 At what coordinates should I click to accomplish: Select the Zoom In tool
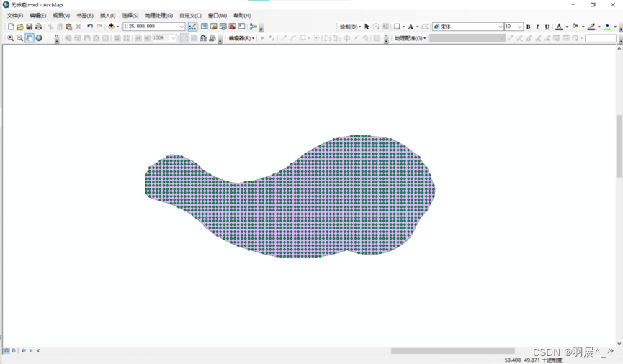[x=11, y=38]
